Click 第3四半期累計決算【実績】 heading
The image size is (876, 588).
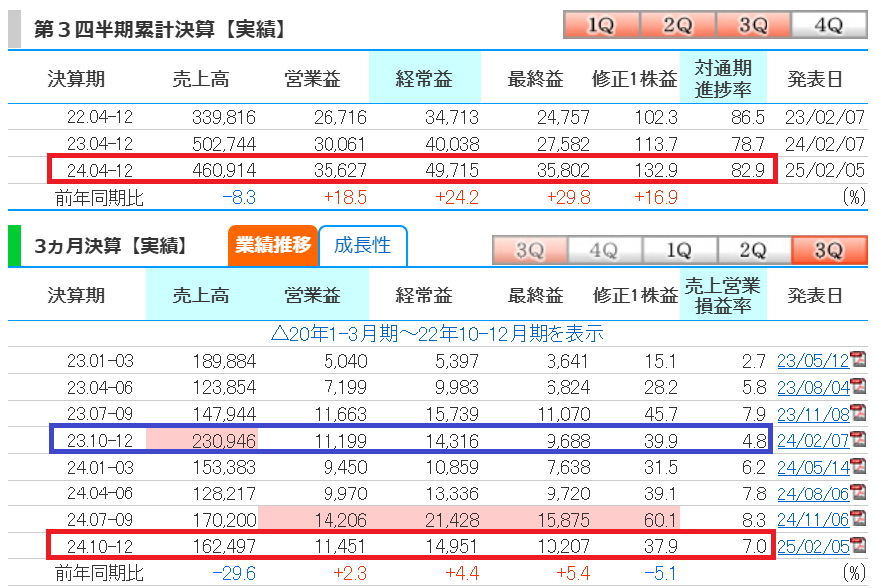tap(160, 29)
